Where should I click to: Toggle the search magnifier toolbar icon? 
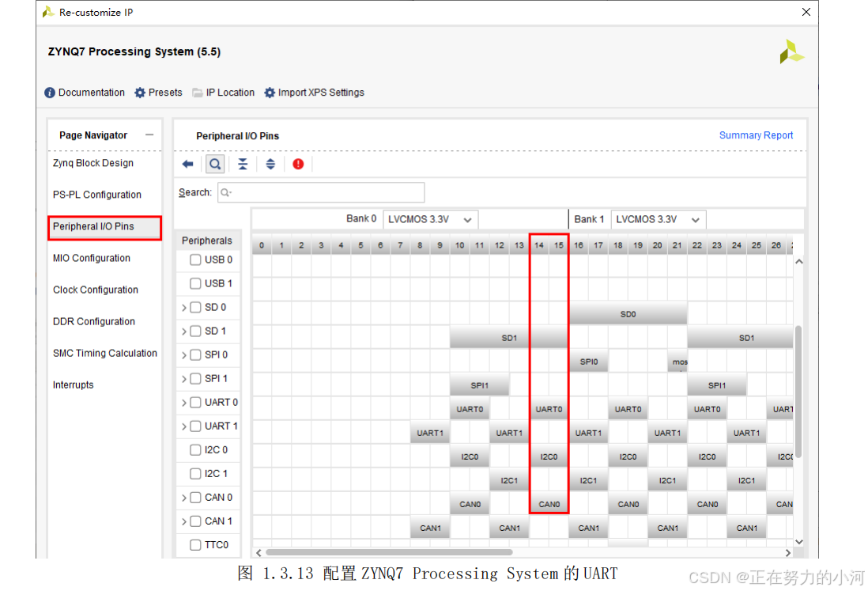[x=215, y=164]
